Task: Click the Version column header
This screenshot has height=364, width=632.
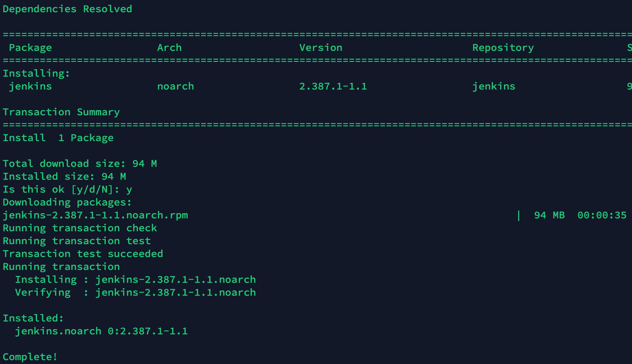Action: coord(321,48)
